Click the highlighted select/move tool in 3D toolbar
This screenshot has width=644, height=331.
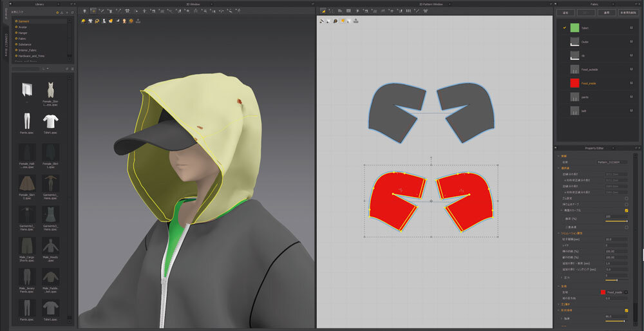(93, 11)
